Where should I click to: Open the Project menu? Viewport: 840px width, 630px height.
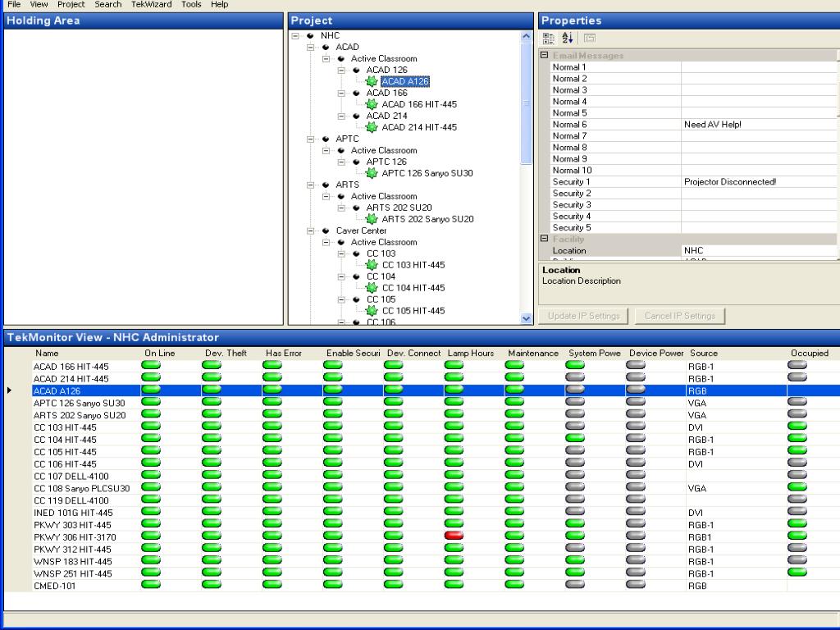pos(71,4)
